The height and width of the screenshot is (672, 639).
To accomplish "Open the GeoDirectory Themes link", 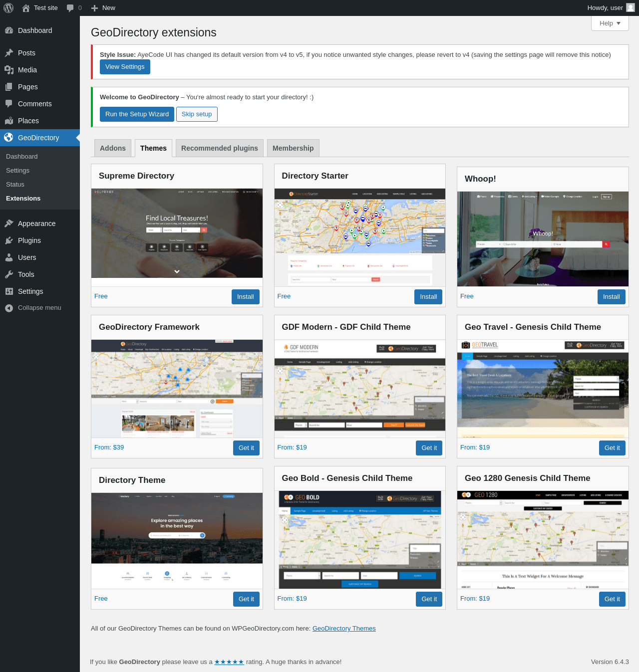I will pyautogui.click(x=344, y=629).
